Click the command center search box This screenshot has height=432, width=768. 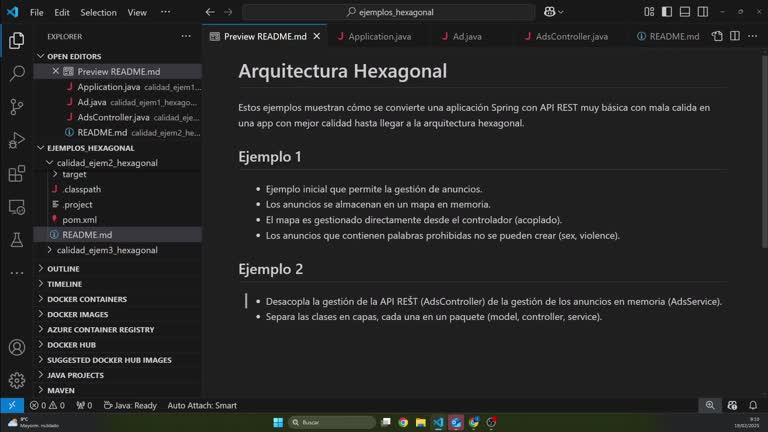click(389, 12)
